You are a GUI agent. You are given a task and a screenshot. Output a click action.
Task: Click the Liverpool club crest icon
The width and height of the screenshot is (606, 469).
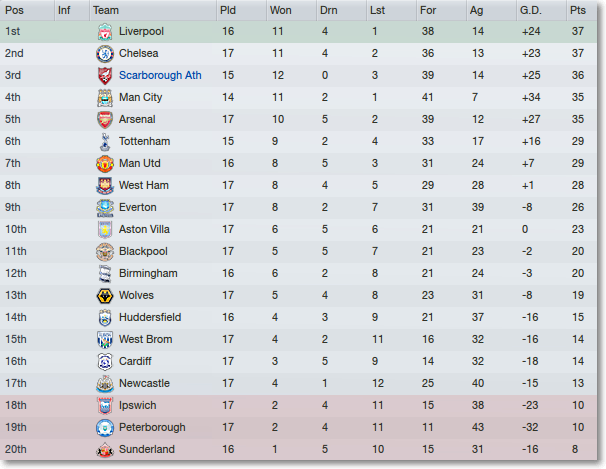pyautogui.click(x=105, y=32)
